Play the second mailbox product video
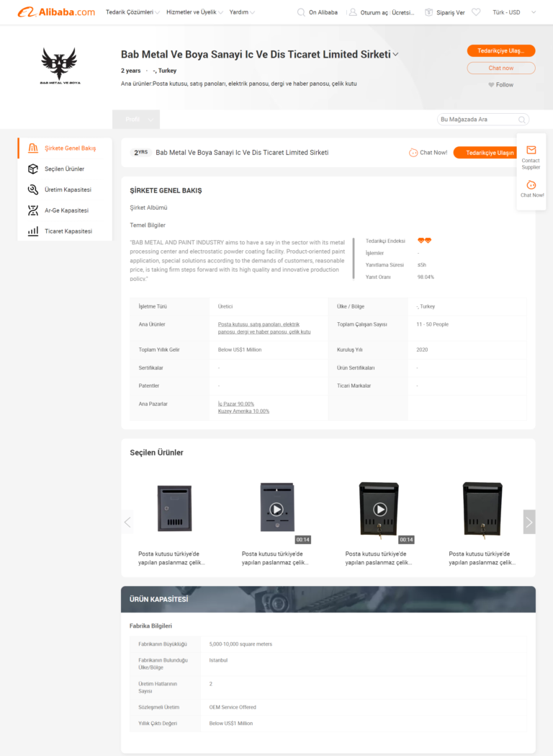 [x=276, y=509]
